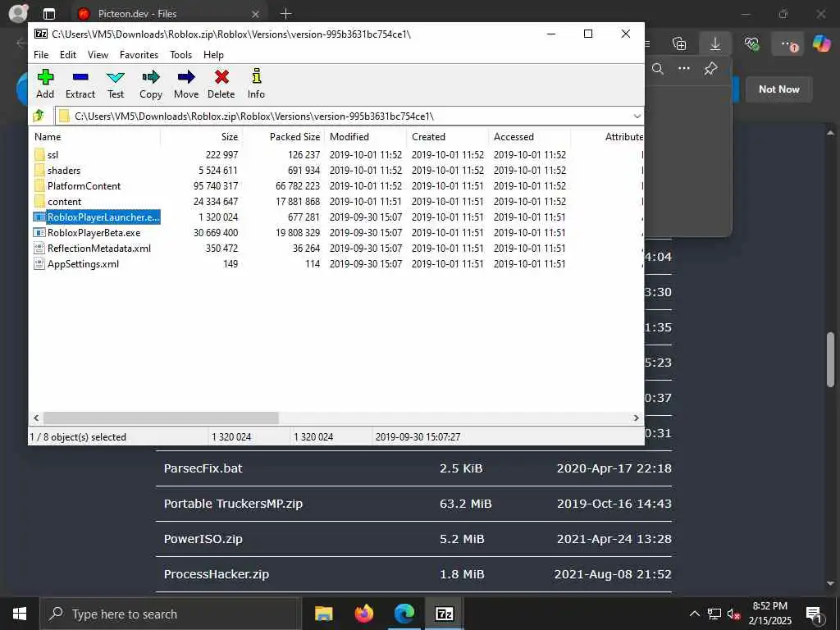Sort by the Accessed column header
The image size is (840, 630).
pyautogui.click(x=529, y=137)
